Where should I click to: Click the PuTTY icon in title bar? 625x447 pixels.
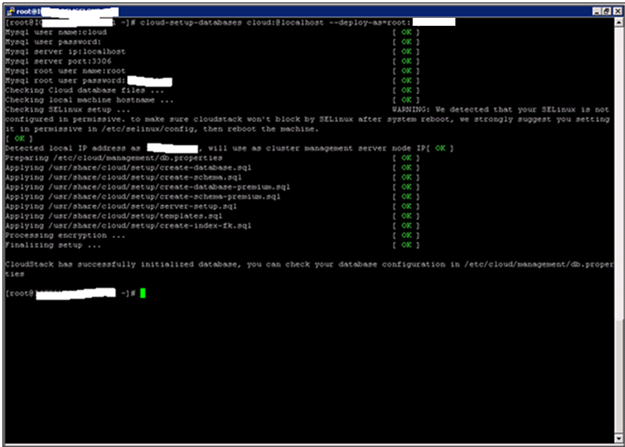point(10,11)
